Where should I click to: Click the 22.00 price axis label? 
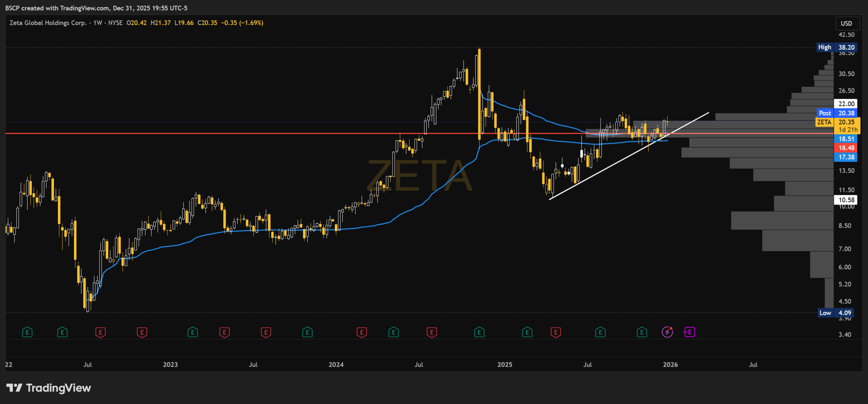(846, 103)
